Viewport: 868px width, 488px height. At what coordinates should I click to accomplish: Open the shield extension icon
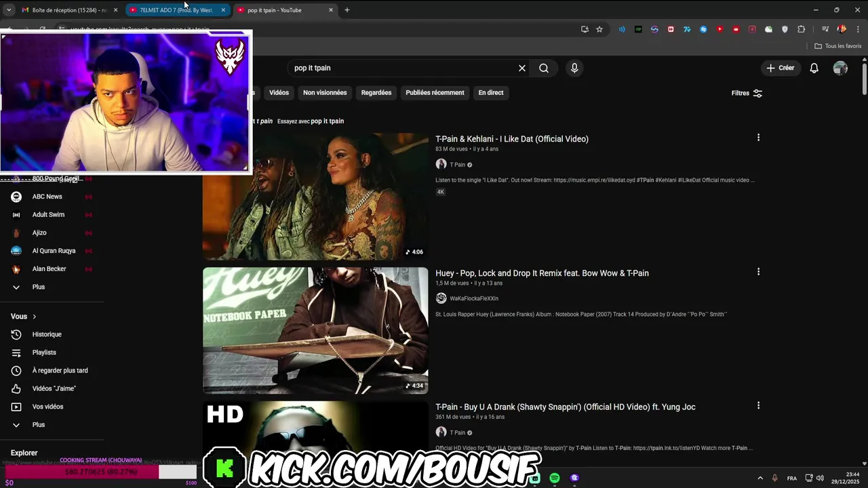[785, 29]
